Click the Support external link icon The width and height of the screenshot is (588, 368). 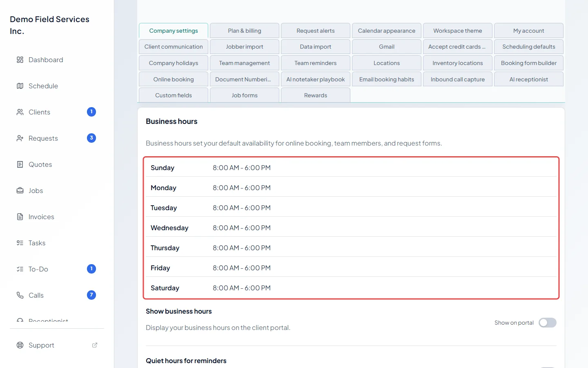click(95, 345)
